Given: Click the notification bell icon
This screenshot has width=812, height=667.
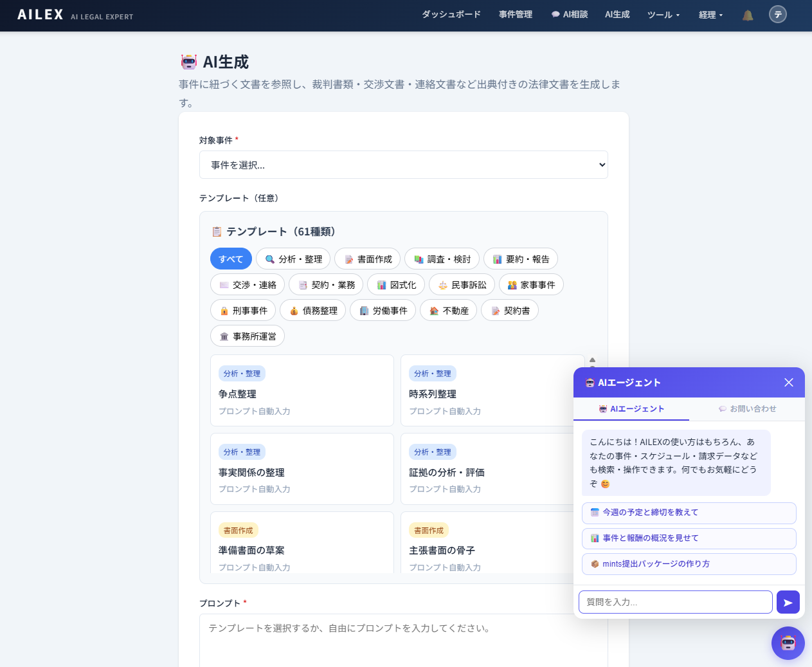Looking at the screenshot, I should point(748,15).
